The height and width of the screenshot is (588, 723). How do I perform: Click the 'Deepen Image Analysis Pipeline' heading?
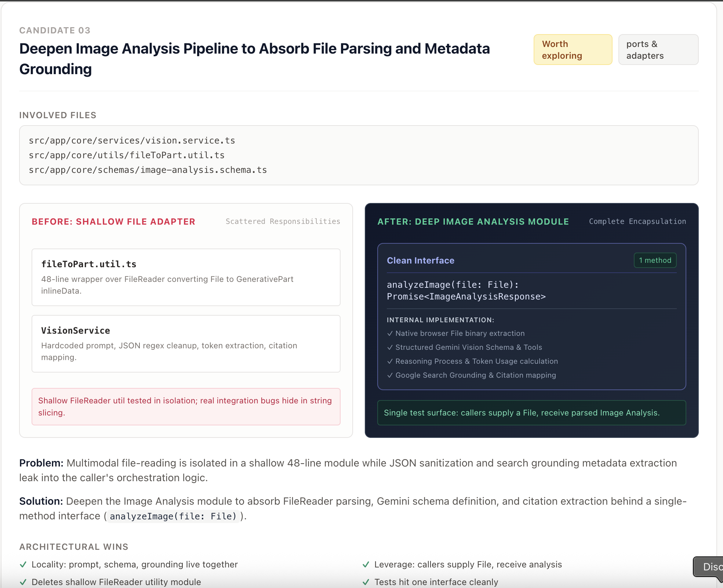[254, 59]
